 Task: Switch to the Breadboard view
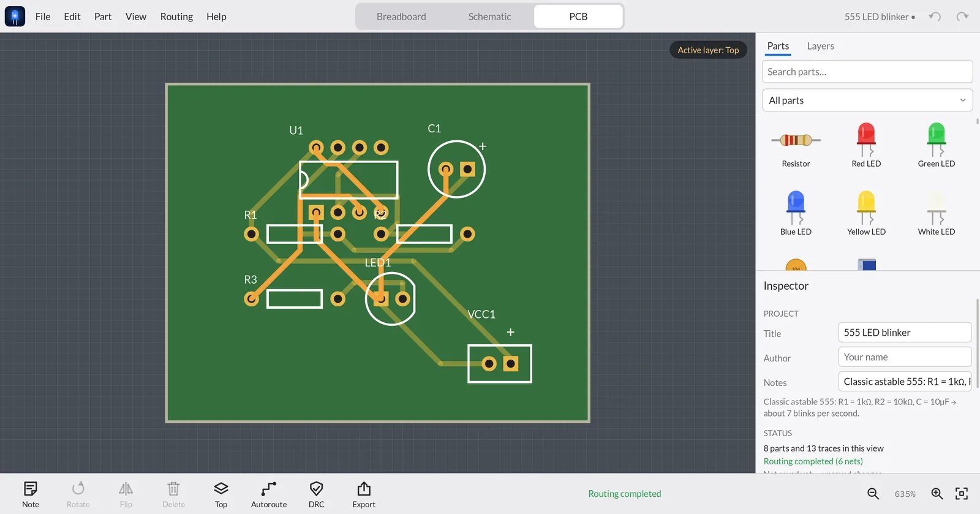(x=401, y=17)
